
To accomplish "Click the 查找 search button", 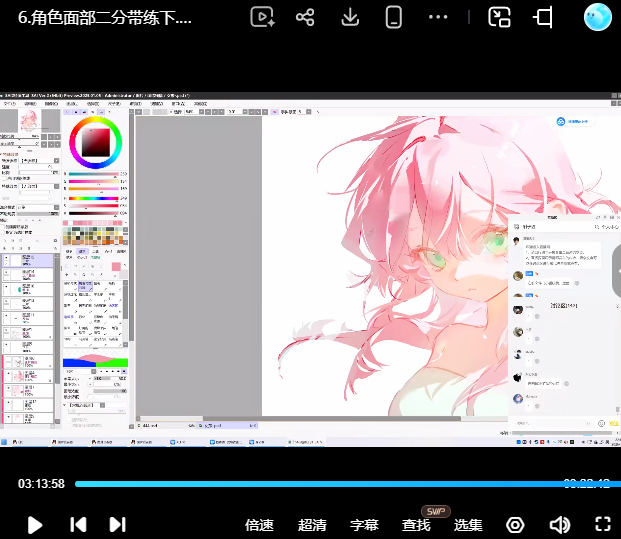I will click(x=416, y=525).
